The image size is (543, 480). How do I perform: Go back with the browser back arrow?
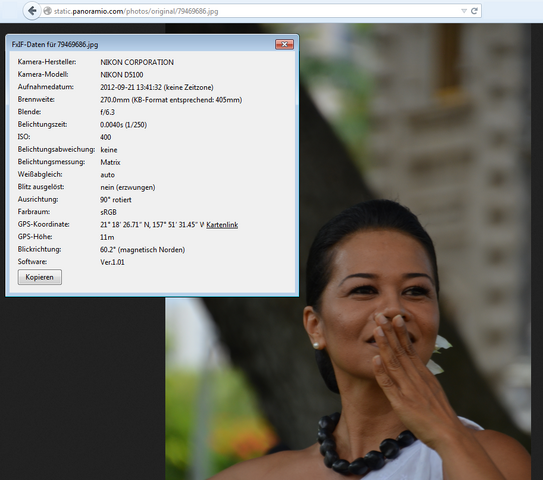click(x=32, y=11)
